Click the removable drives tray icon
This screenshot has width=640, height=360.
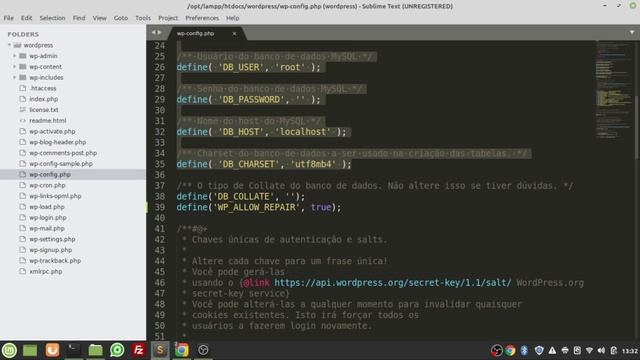[x=577, y=350]
